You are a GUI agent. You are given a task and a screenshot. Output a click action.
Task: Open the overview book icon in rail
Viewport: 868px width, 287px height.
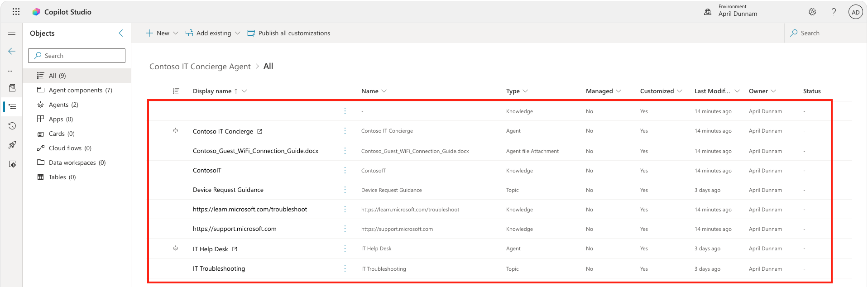click(12, 88)
